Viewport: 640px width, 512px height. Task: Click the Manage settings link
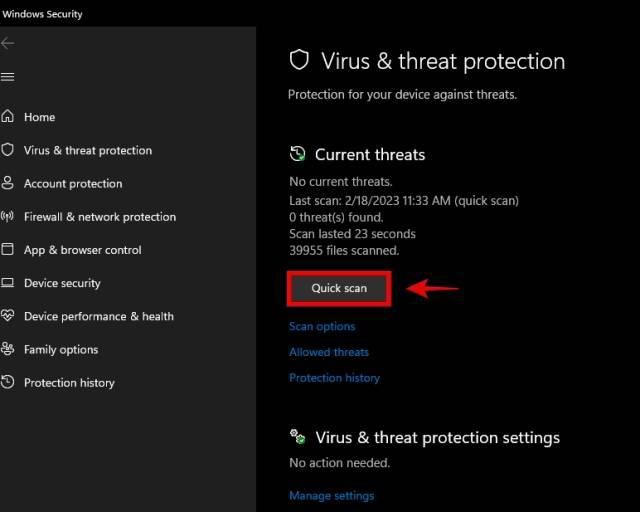point(331,496)
